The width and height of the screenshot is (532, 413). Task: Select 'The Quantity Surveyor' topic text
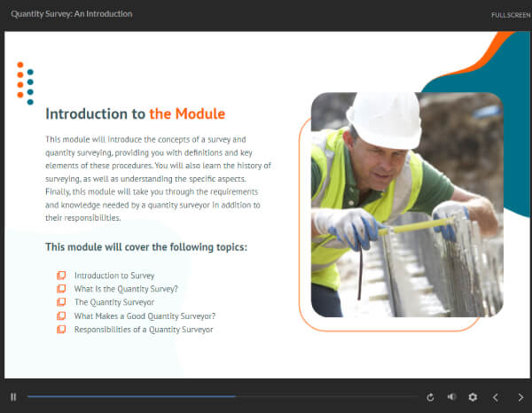[x=114, y=302]
